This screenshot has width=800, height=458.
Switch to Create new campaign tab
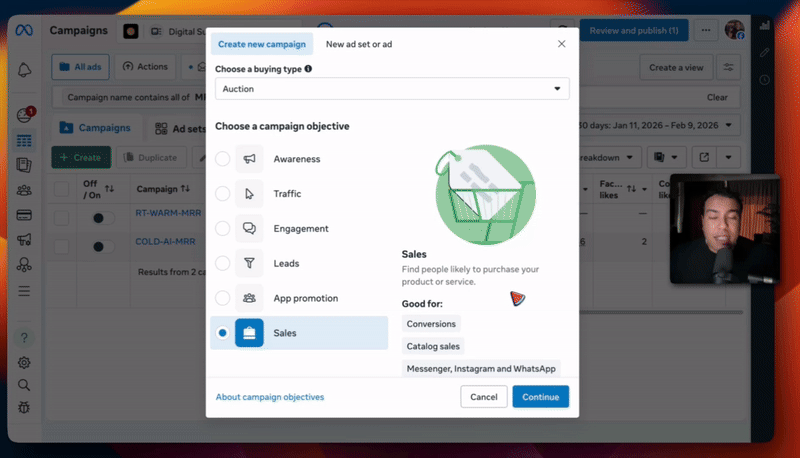click(261, 44)
